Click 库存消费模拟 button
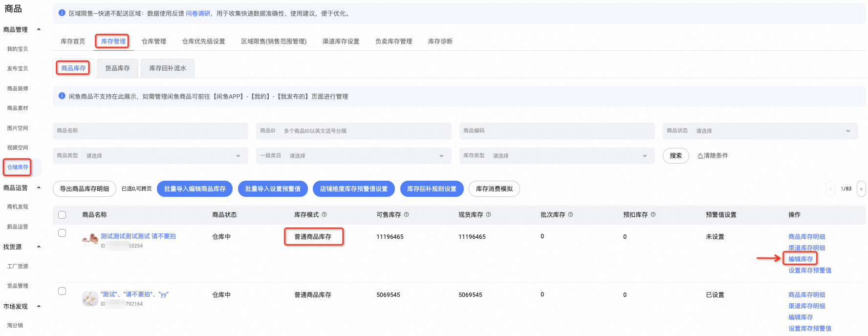 [x=494, y=189]
